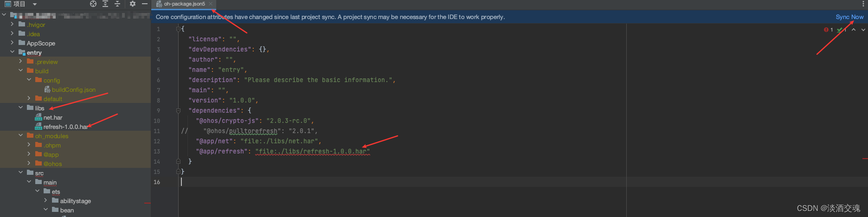868x217 pixels.
Task: Click the .idea folder icon
Action: [x=22, y=33]
